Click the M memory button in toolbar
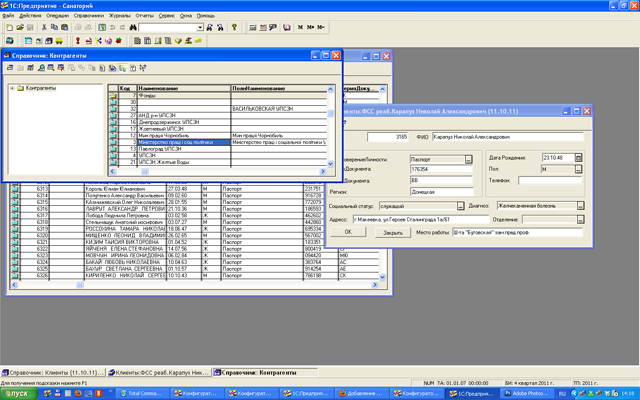This screenshot has height=400, width=640. coord(300,27)
